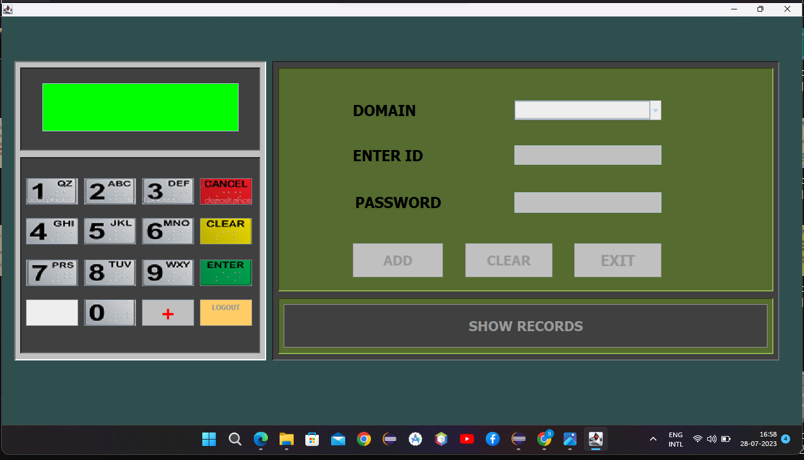Click keypad digit 3 DEF
804x460 pixels.
pyautogui.click(x=168, y=191)
